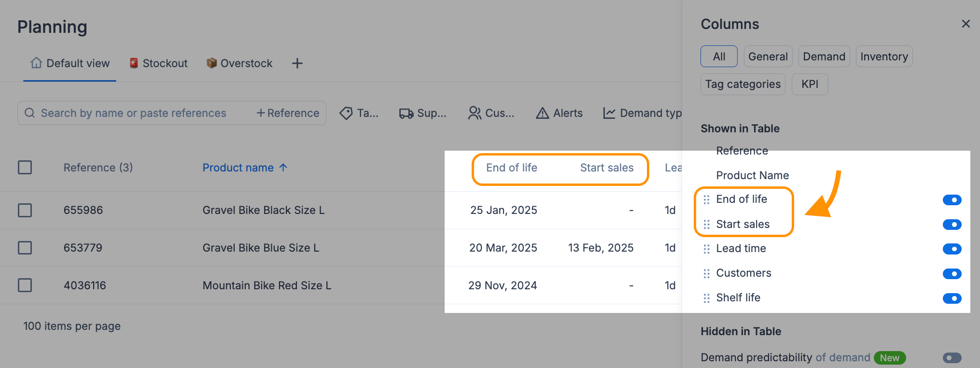Open the Overstock view tab
This screenshot has height=368, width=980.
(x=239, y=63)
